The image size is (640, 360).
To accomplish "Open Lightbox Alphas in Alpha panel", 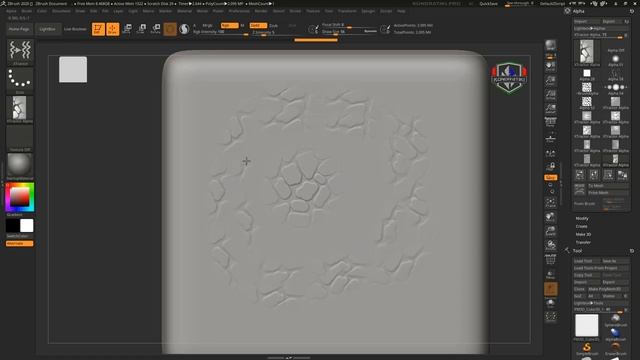I will [x=601, y=28].
